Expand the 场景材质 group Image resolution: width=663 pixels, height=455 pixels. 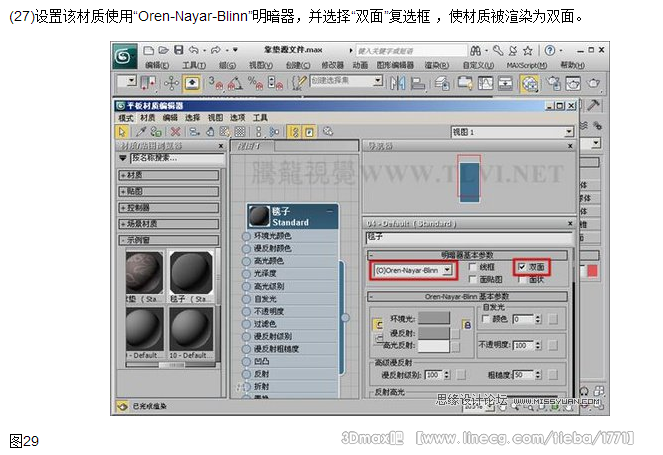tap(169, 224)
